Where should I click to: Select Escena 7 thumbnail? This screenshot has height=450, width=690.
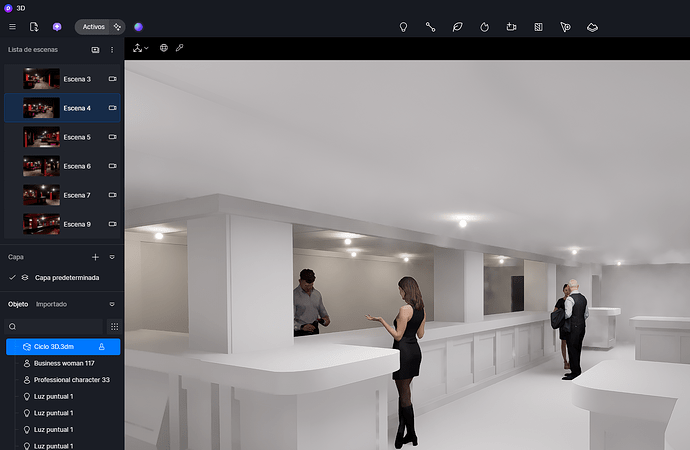[x=41, y=195]
